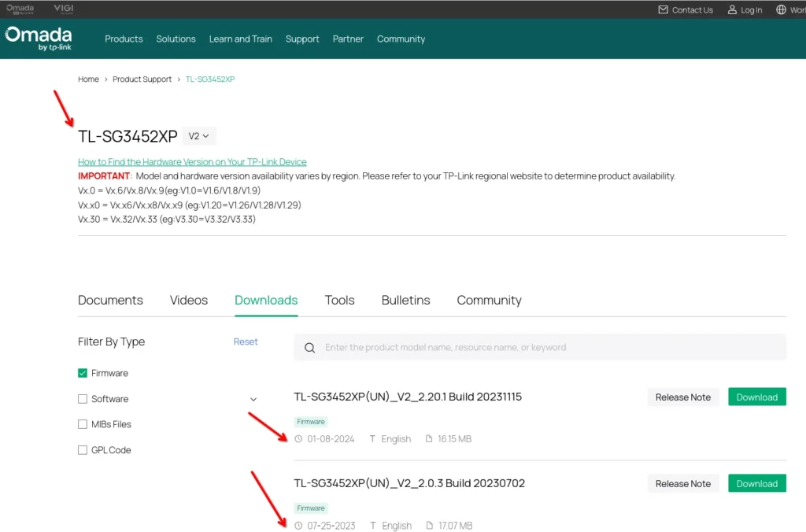Screen dimensions: 806x532
Task: Open the Solutions menu
Action: [x=176, y=39]
